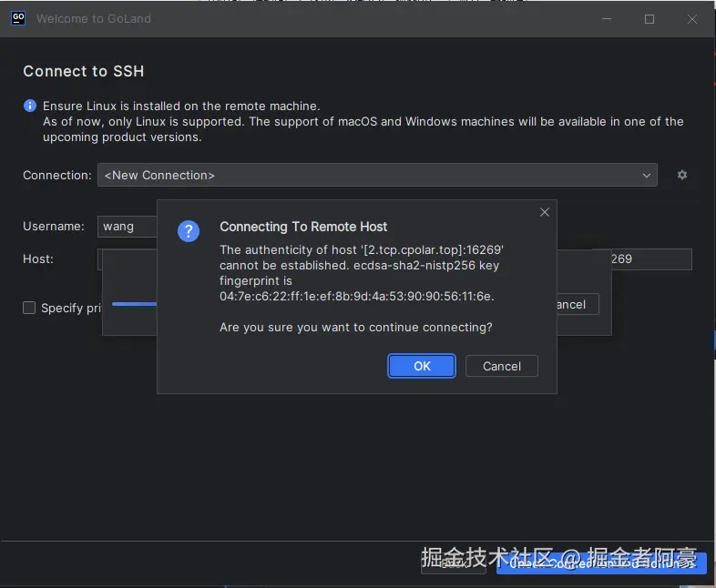This screenshot has width=716, height=588.
Task: Click the question mark icon in dialog
Action: [189, 231]
